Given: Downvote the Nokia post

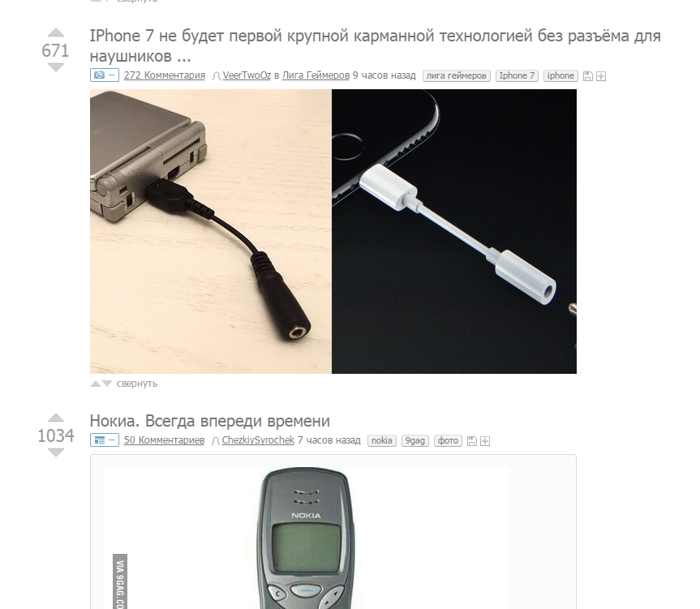Looking at the screenshot, I should click(x=56, y=452).
